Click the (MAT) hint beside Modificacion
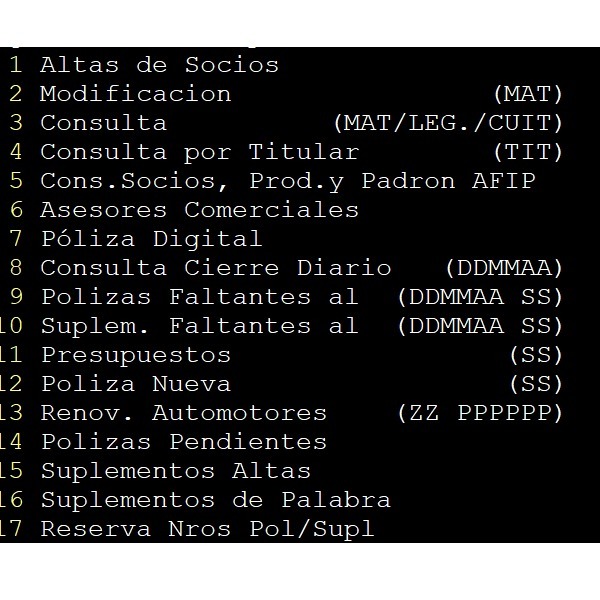This screenshot has width=600, height=600. (x=528, y=94)
